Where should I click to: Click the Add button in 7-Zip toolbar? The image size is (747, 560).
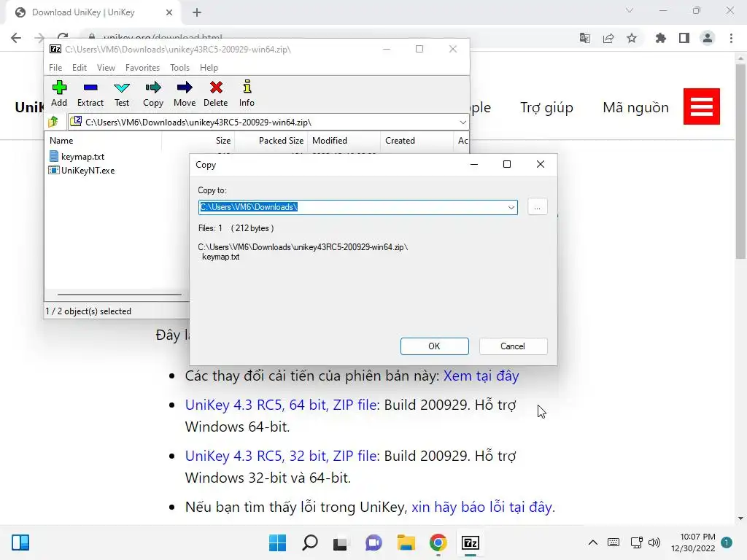(x=59, y=93)
